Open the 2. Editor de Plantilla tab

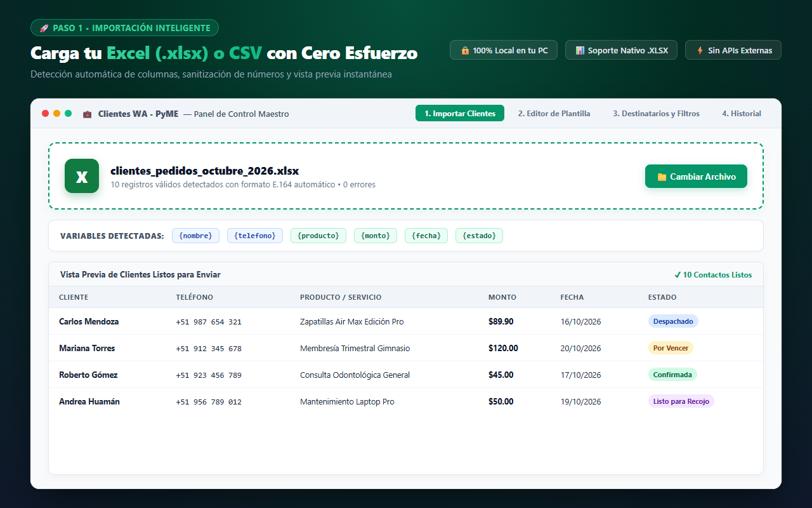[x=554, y=113]
